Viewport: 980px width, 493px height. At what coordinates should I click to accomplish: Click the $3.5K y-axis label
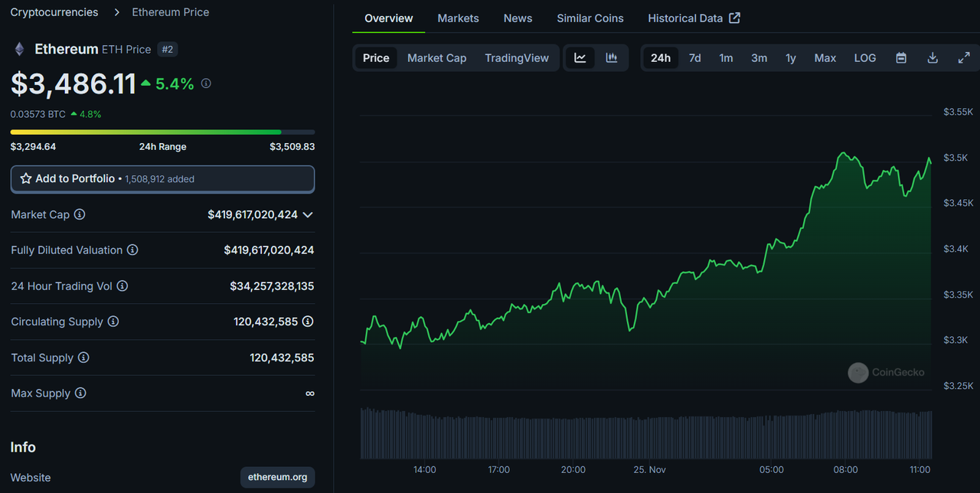[955, 158]
